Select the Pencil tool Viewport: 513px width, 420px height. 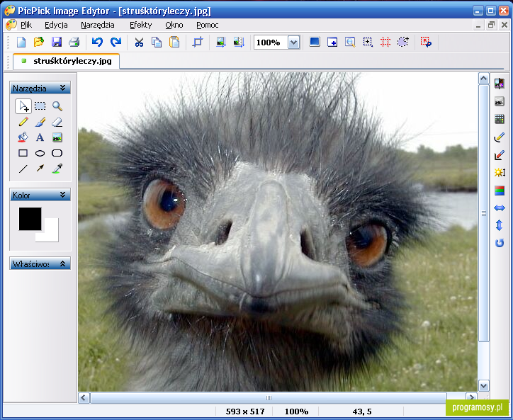point(23,122)
